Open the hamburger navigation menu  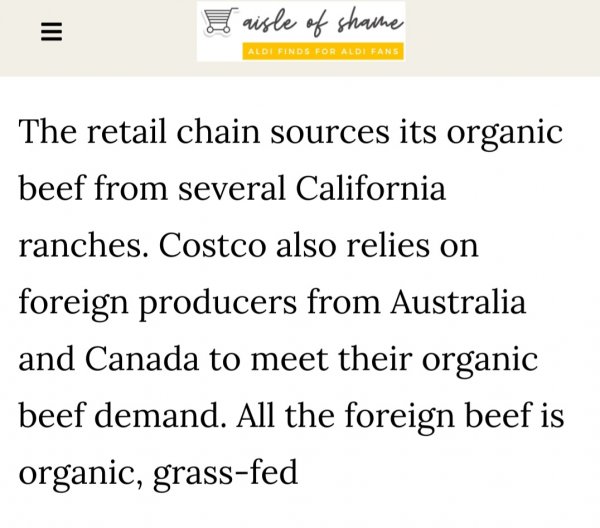(x=51, y=32)
